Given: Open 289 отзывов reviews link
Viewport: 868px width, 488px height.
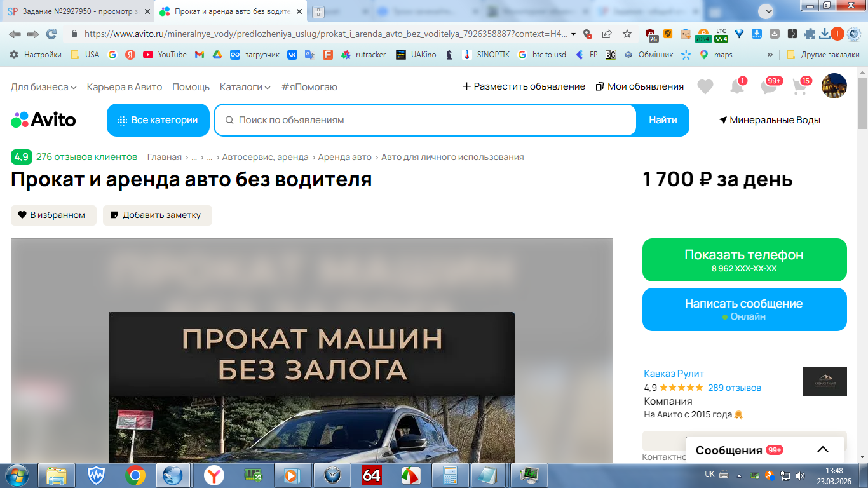Looking at the screenshot, I should (x=735, y=388).
